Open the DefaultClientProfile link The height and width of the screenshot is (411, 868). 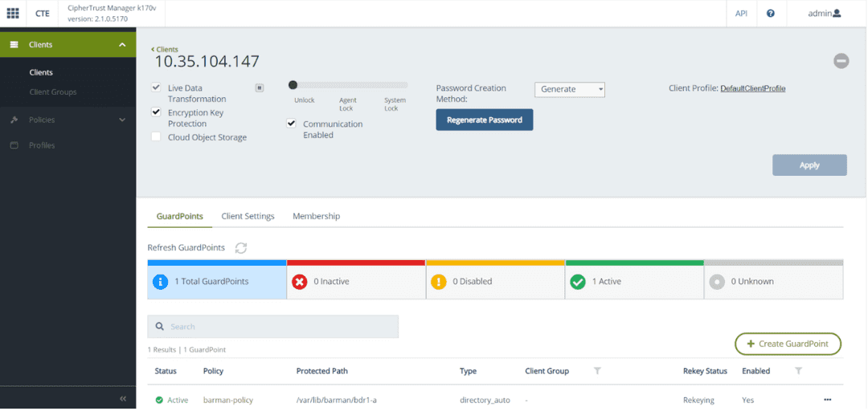752,88
